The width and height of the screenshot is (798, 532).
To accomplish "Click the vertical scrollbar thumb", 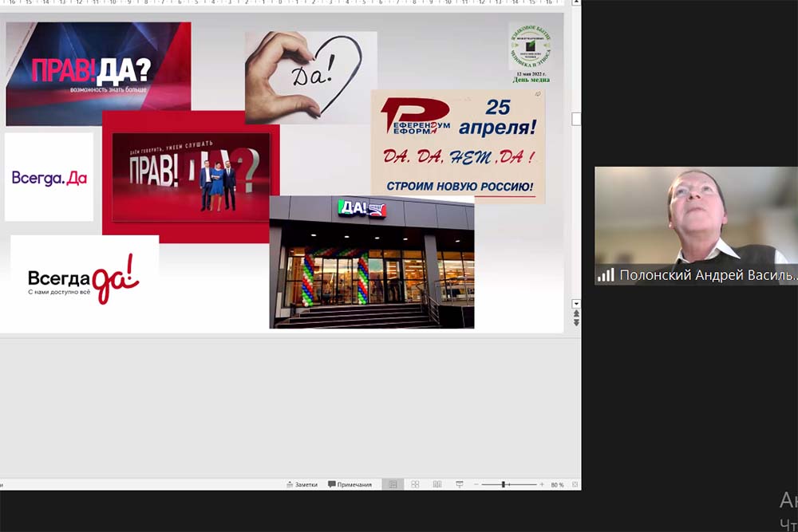I will click(576, 119).
